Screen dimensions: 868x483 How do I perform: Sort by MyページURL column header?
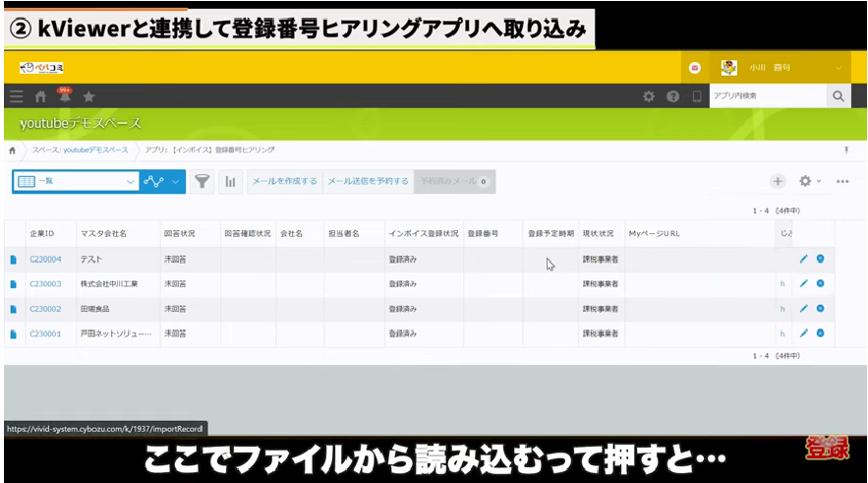(x=655, y=234)
